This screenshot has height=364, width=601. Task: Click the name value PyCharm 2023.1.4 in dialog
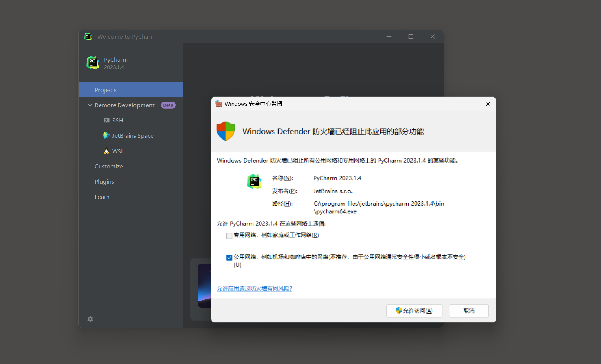[x=337, y=178]
